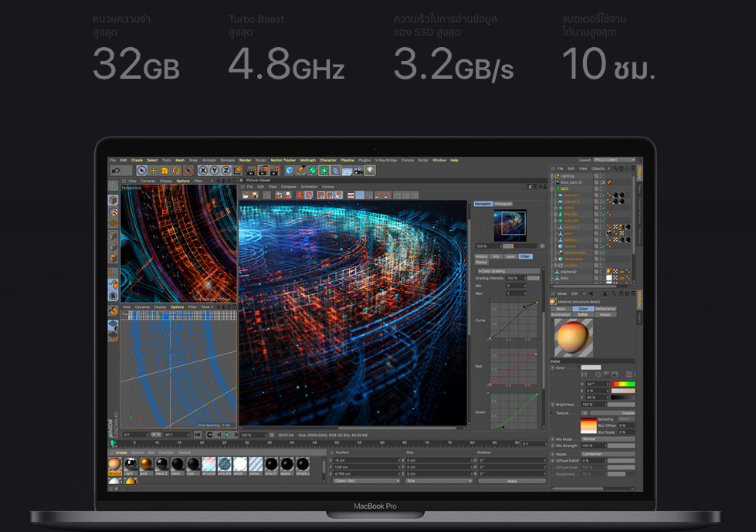Toggle the layer checkbox for Lighting object
The height and width of the screenshot is (532, 756).
click(x=596, y=176)
